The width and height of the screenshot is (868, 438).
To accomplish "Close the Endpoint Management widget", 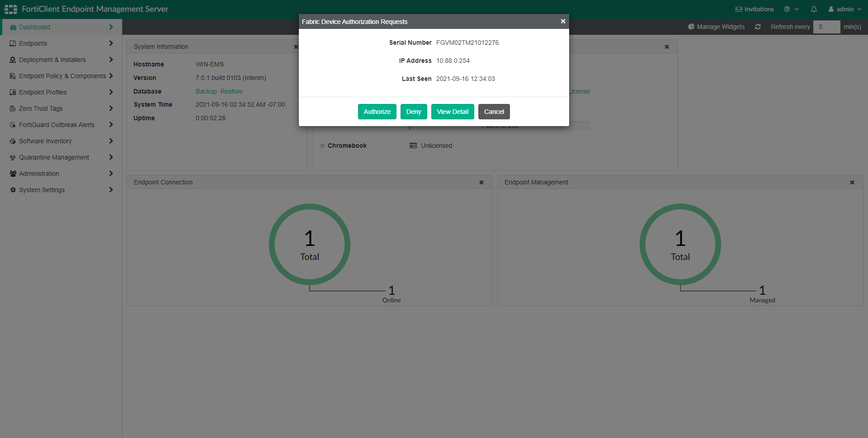I will click(x=852, y=182).
